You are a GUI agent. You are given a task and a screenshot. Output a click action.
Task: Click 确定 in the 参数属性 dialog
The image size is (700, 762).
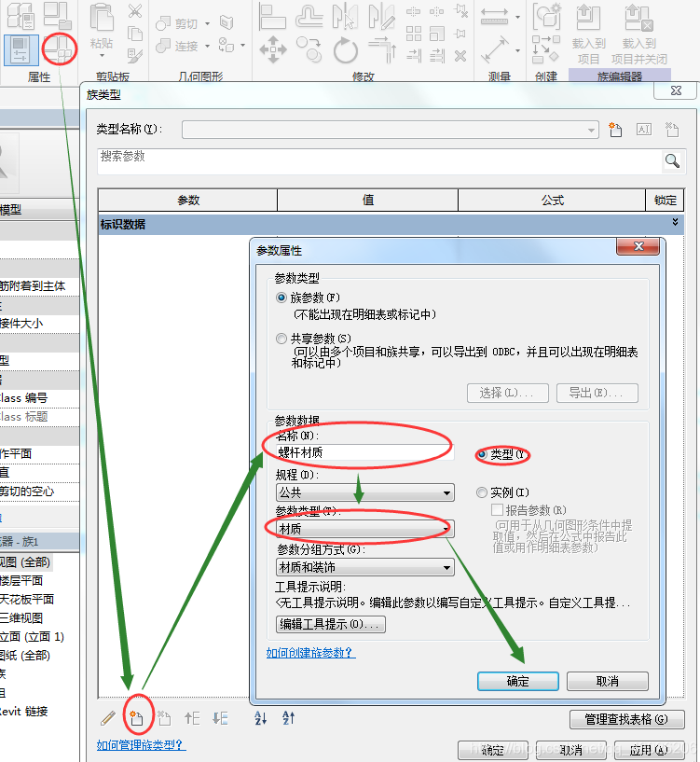point(518,682)
